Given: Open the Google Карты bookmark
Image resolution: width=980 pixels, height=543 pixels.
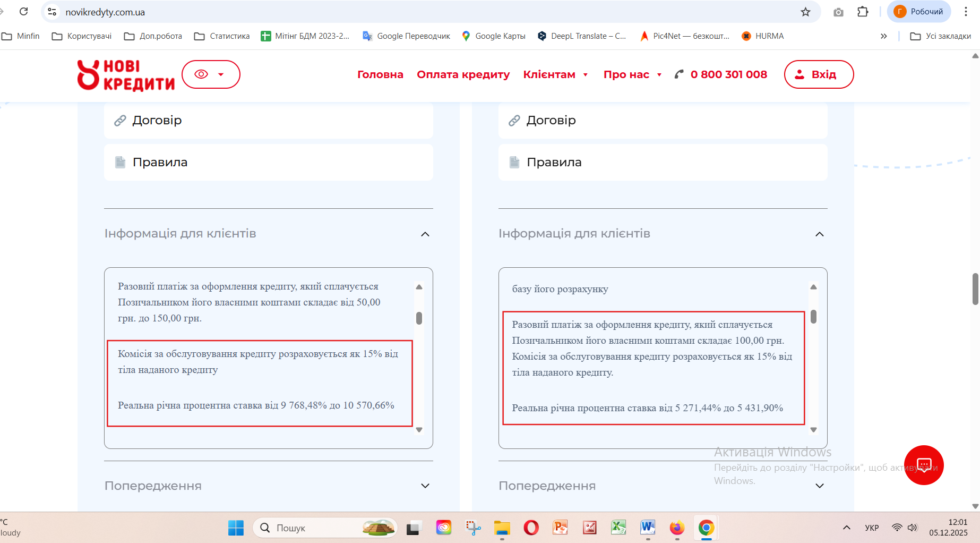Looking at the screenshot, I should pos(493,36).
